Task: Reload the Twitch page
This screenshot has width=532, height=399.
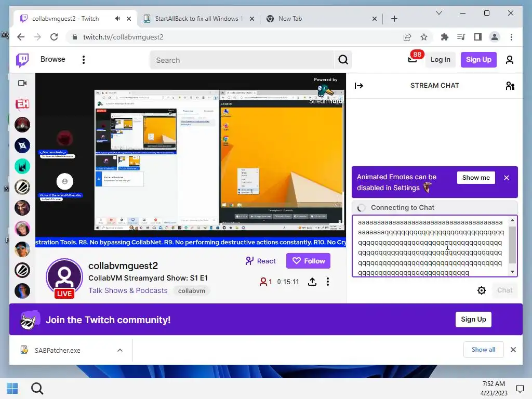Action: [54, 37]
